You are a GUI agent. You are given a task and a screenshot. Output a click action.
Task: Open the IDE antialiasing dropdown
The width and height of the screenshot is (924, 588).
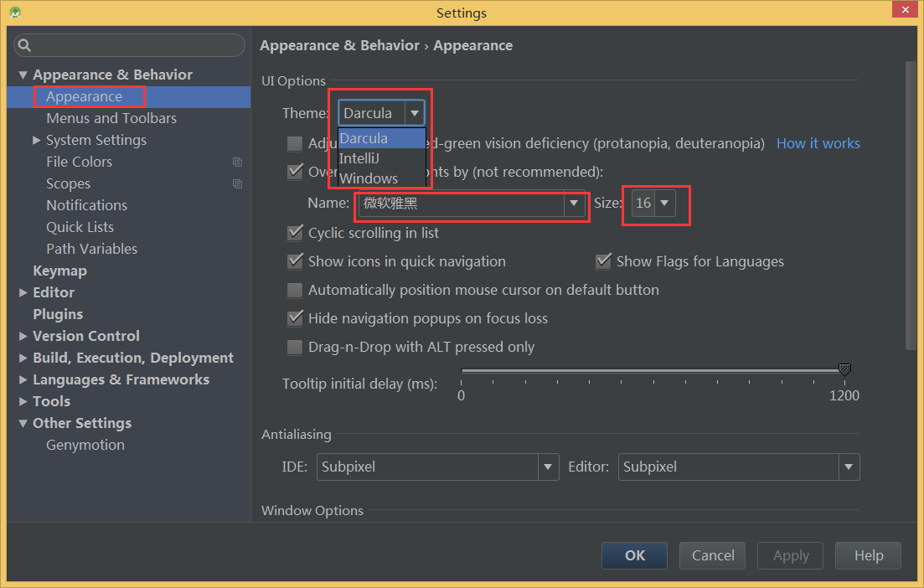548,467
